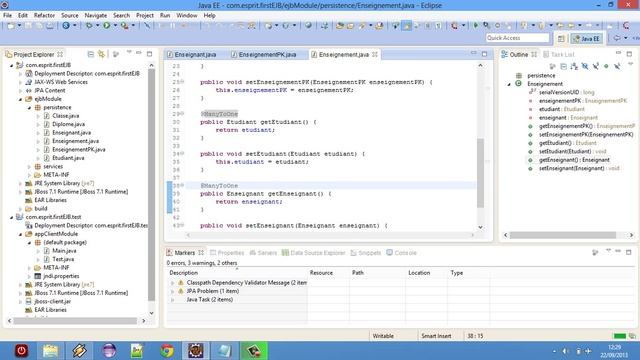Open the Open Perspective icon
Image resolution: width=640 pixels, height=360 pixels.
(561, 38)
